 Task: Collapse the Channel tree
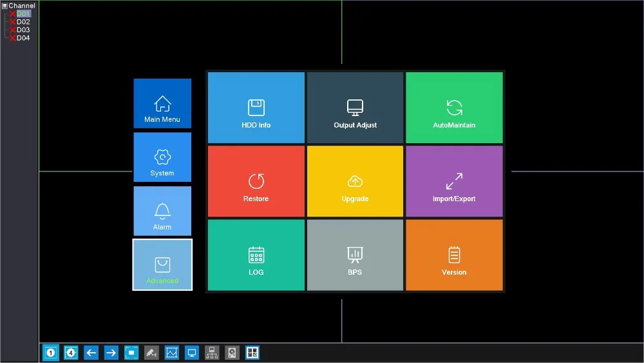[x=5, y=6]
